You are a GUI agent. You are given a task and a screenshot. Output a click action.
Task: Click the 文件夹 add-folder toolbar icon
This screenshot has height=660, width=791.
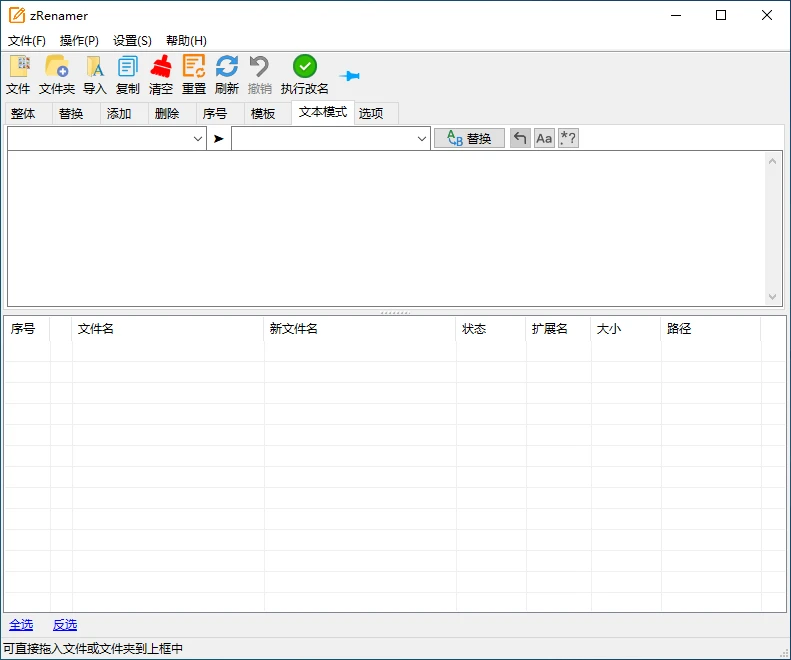coord(57,67)
